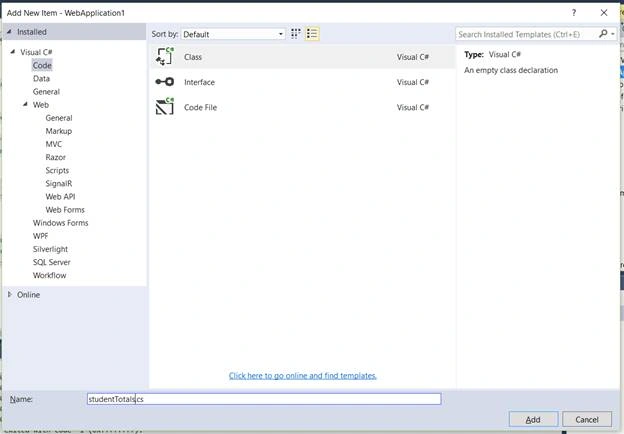Select the Markup category
The width and height of the screenshot is (624, 434).
[58, 131]
